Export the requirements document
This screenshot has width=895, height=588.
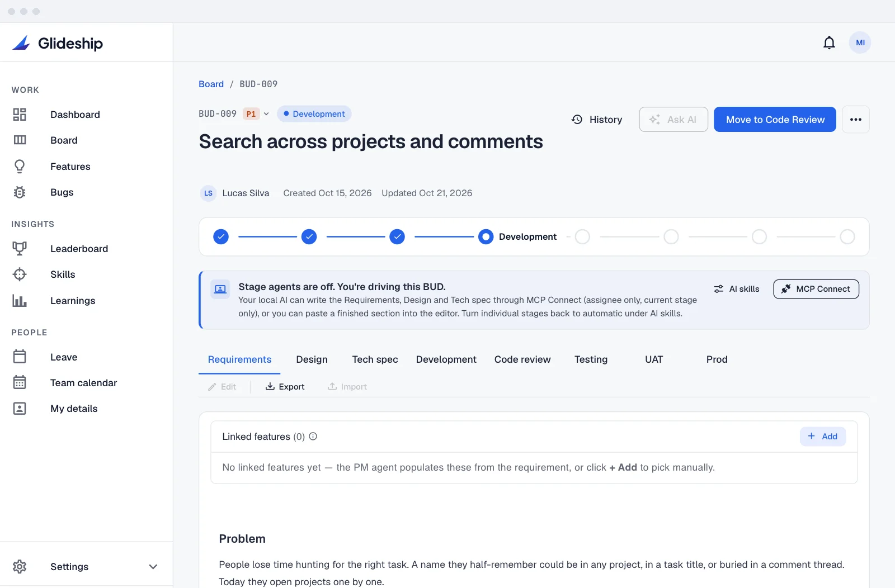(285, 387)
